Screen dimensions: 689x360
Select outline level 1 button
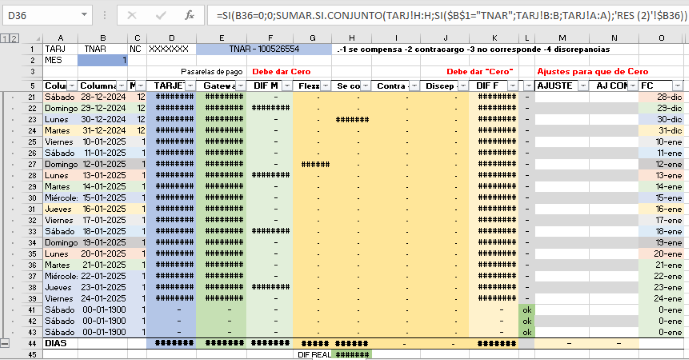tap(4, 39)
